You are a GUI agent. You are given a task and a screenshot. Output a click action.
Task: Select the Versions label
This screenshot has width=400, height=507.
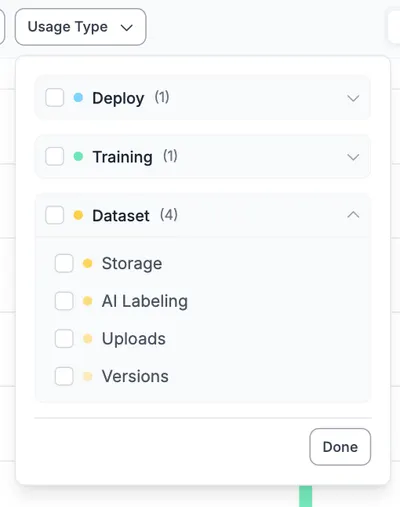pyautogui.click(x=135, y=376)
